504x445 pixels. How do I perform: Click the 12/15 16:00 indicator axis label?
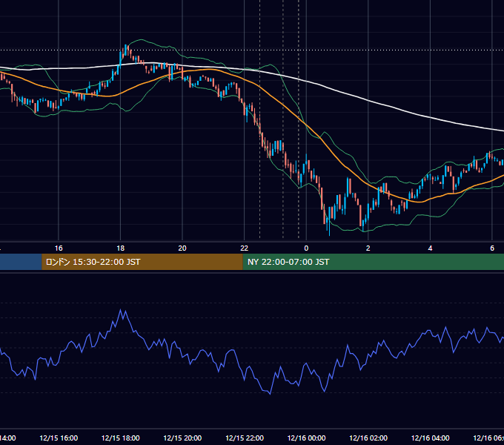coord(59,438)
